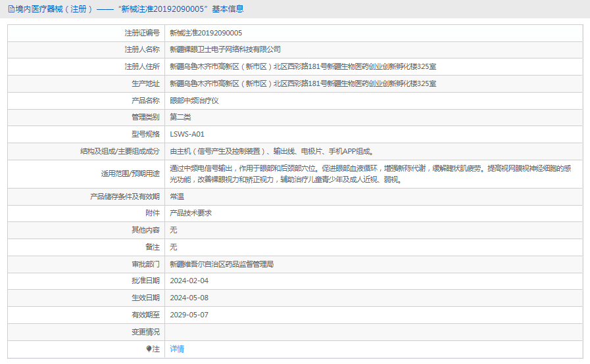Select the 无 value in 备注 row
The image size is (590, 364).
pyautogui.click(x=173, y=247)
